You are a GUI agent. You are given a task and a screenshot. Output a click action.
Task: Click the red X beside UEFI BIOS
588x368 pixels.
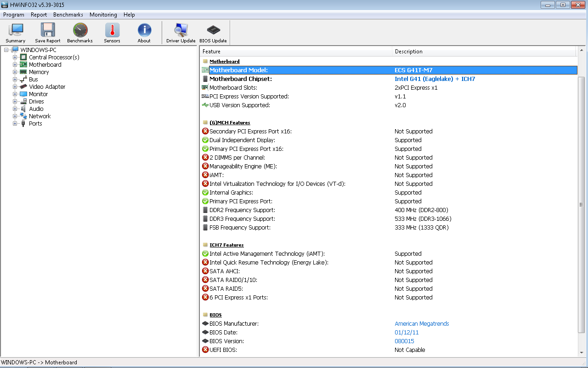(205, 350)
